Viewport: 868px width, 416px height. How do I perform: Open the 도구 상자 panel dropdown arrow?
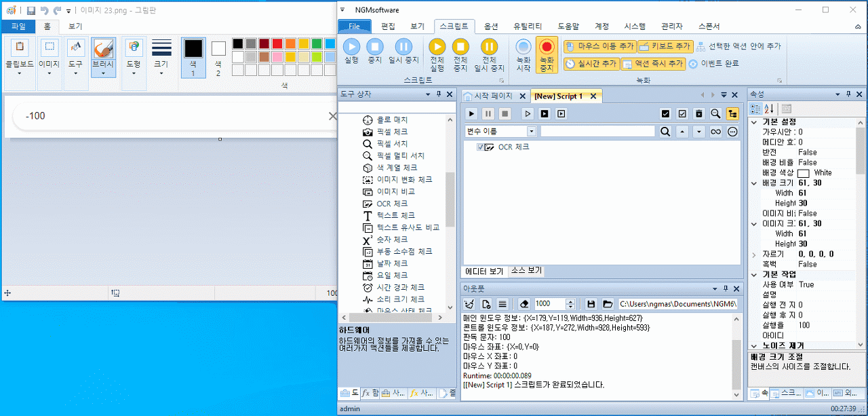(x=428, y=94)
